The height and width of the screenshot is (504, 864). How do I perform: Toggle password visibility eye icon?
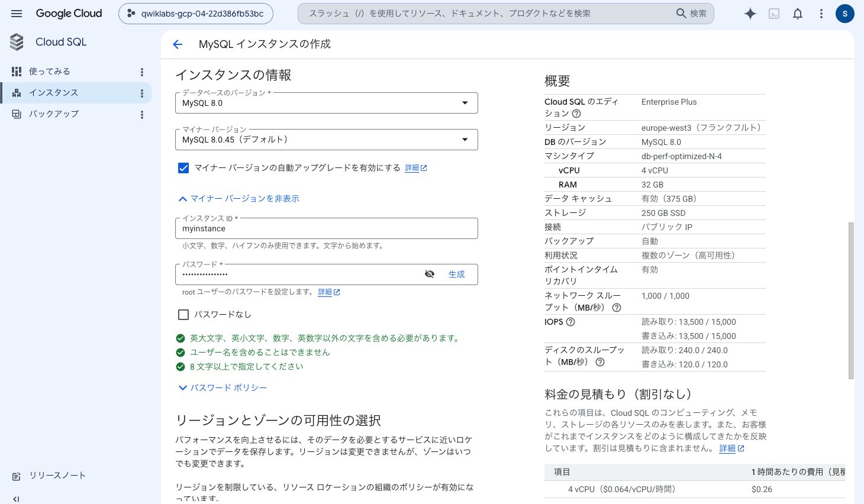(430, 274)
